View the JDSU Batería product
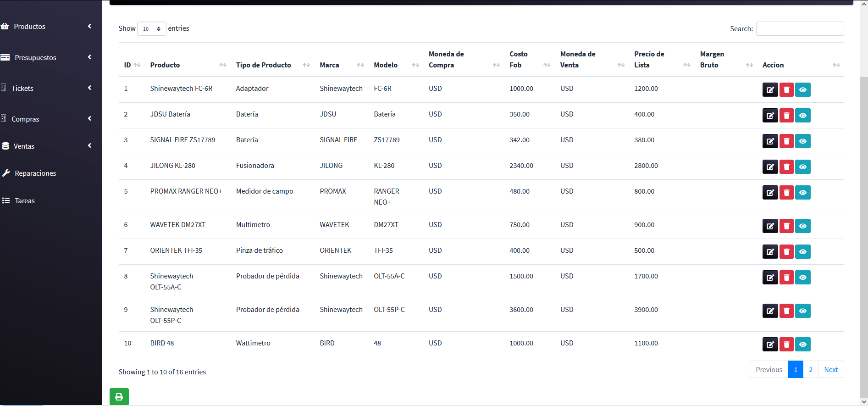868x406 pixels. point(803,116)
